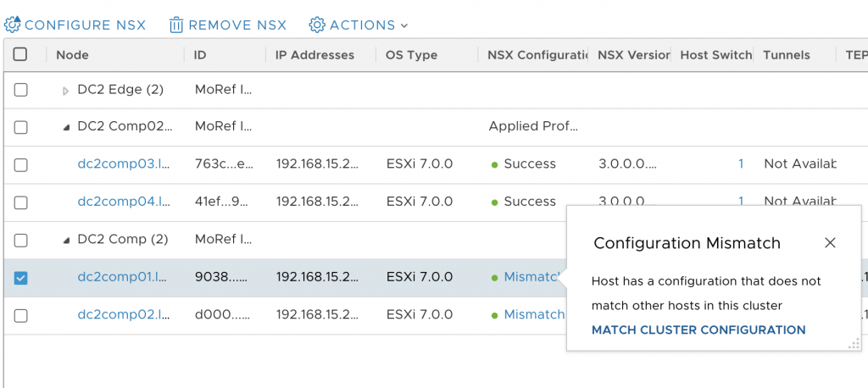Click MATCH CLUSTER CONFIGURATION link
The height and width of the screenshot is (388, 868).
click(x=698, y=330)
